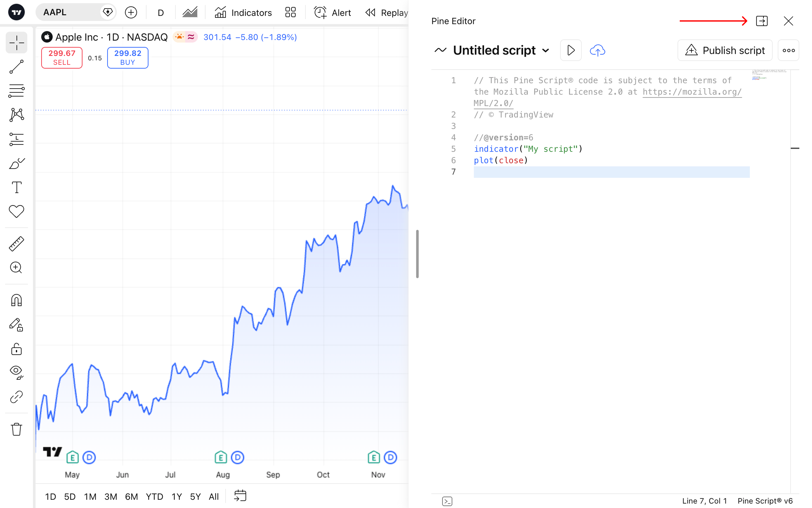Image resolution: width=812 pixels, height=508 pixels.
Task: Open the mozilla.org license link in code
Action: 692,92
